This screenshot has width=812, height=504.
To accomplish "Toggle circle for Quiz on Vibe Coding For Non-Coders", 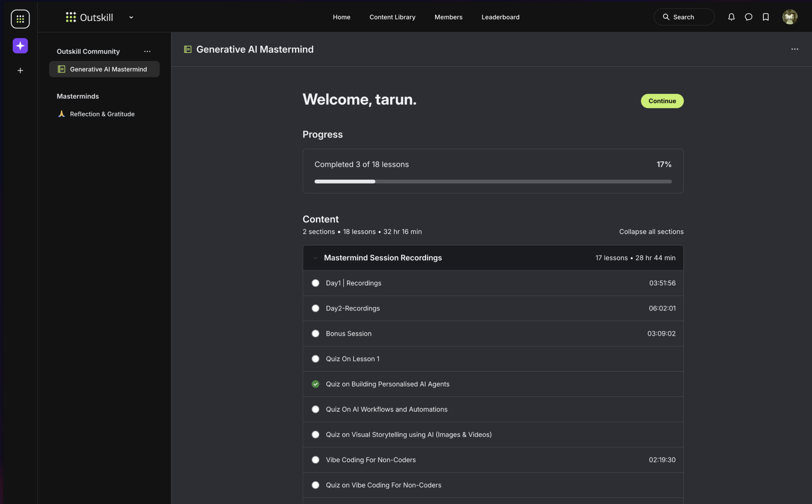I will pos(316,485).
